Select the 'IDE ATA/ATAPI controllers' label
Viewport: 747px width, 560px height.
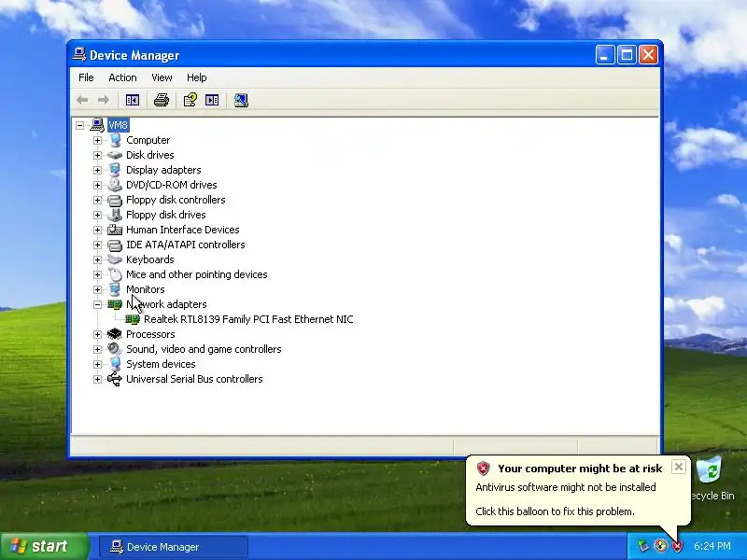coord(185,245)
